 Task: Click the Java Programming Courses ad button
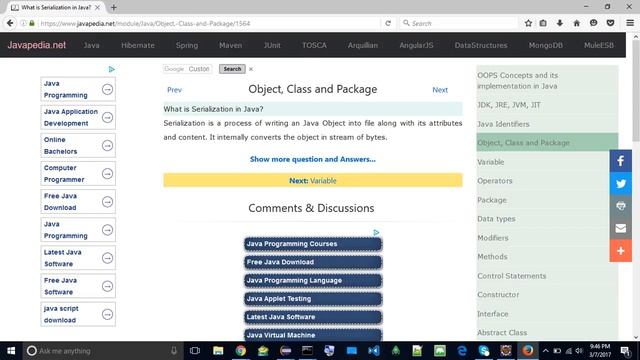tap(313, 244)
